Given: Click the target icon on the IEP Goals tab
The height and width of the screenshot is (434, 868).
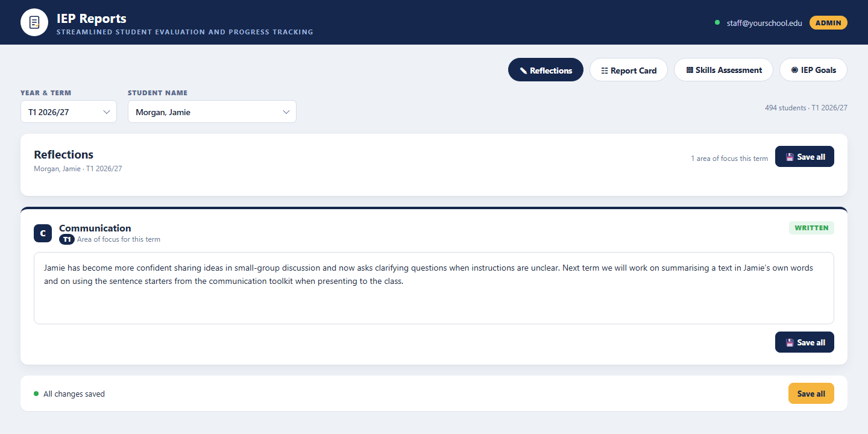Looking at the screenshot, I should tap(794, 70).
